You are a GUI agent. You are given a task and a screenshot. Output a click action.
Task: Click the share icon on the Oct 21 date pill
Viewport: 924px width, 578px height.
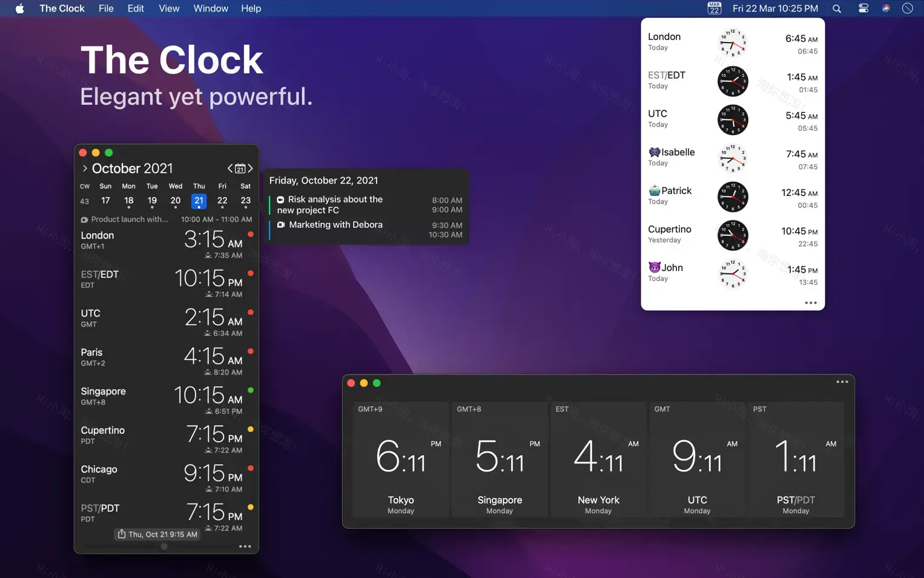[x=120, y=534]
